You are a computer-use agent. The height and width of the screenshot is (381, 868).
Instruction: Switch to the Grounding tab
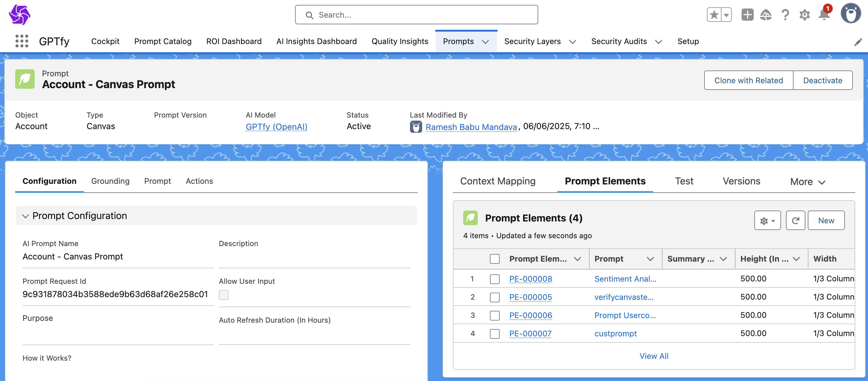coord(110,181)
